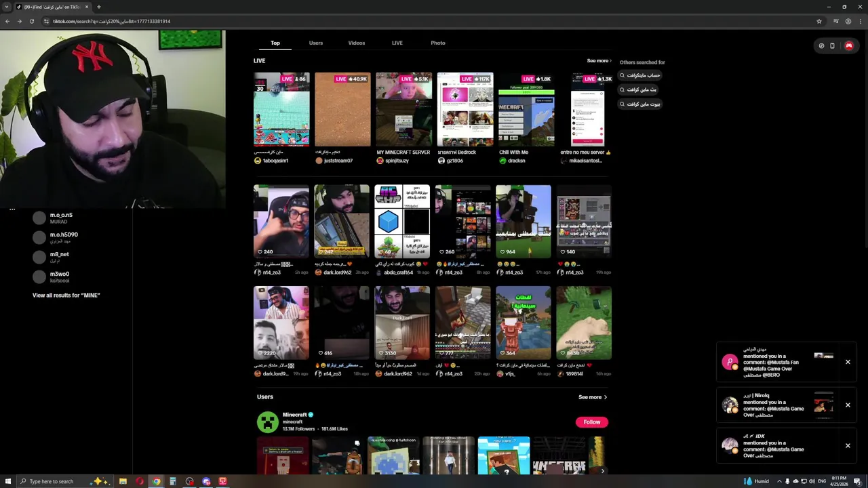Image resolution: width=868 pixels, height=488 pixels.
Task: Open the Photo search tab
Action: point(438,43)
